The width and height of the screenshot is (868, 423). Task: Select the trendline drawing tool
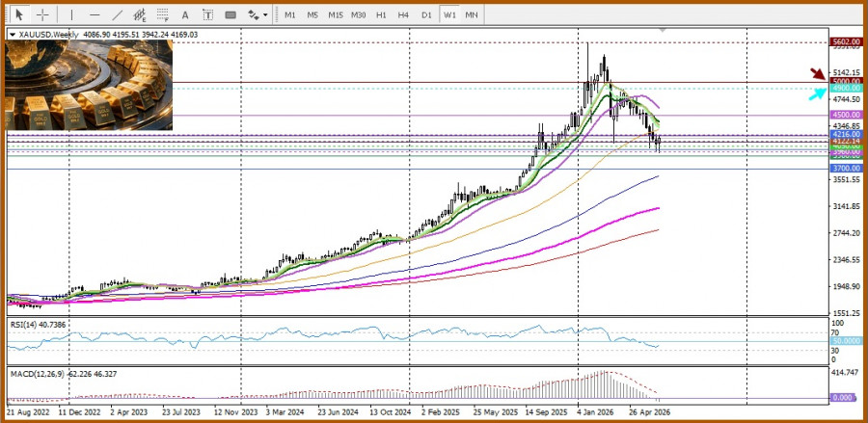tap(118, 14)
